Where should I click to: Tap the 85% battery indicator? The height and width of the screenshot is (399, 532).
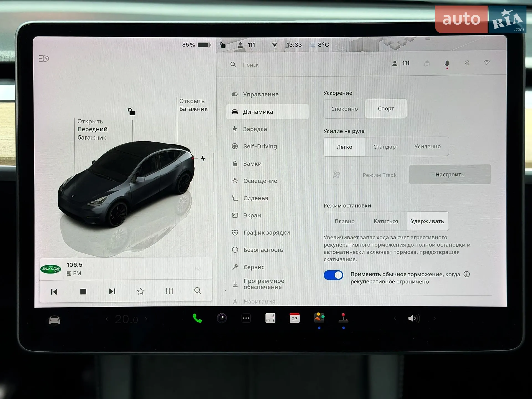[196, 45]
